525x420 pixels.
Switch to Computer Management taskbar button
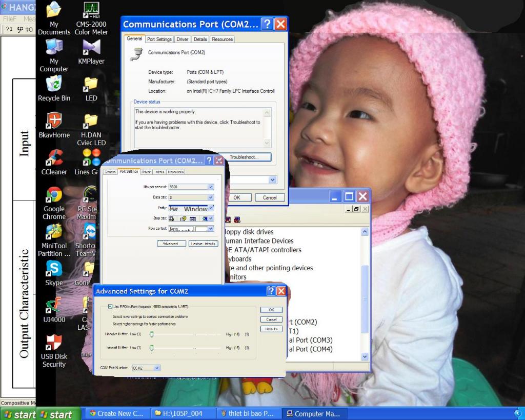point(313,414)
